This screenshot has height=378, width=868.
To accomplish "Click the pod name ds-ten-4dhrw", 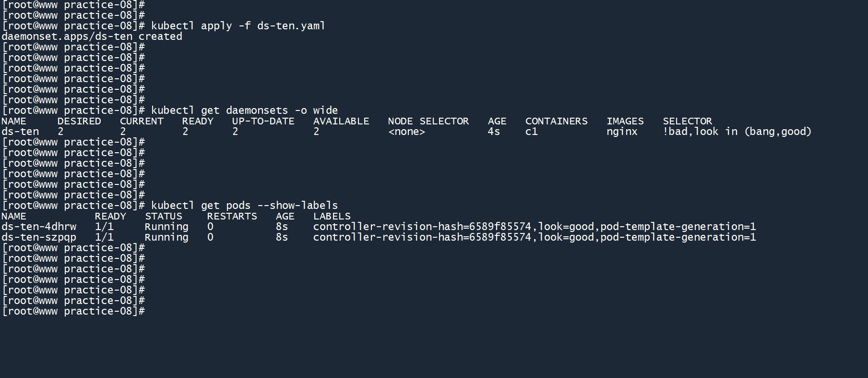I will coord(39,227).
